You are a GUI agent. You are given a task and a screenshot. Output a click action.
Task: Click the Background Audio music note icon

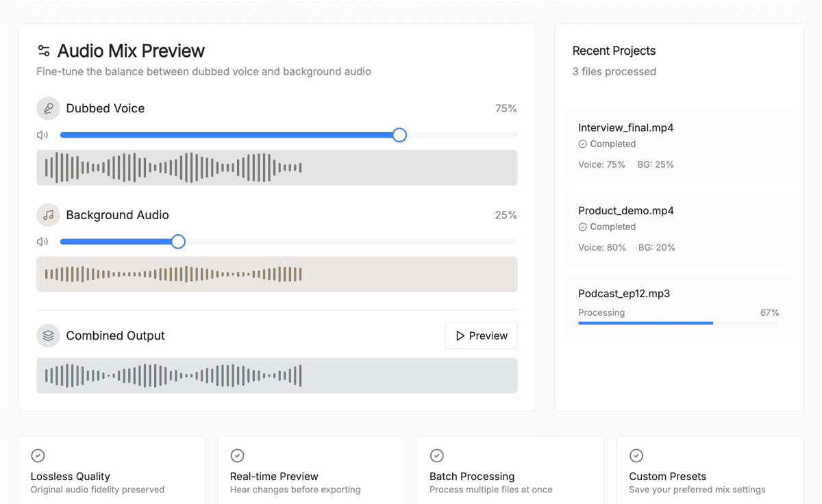point(47,214)
